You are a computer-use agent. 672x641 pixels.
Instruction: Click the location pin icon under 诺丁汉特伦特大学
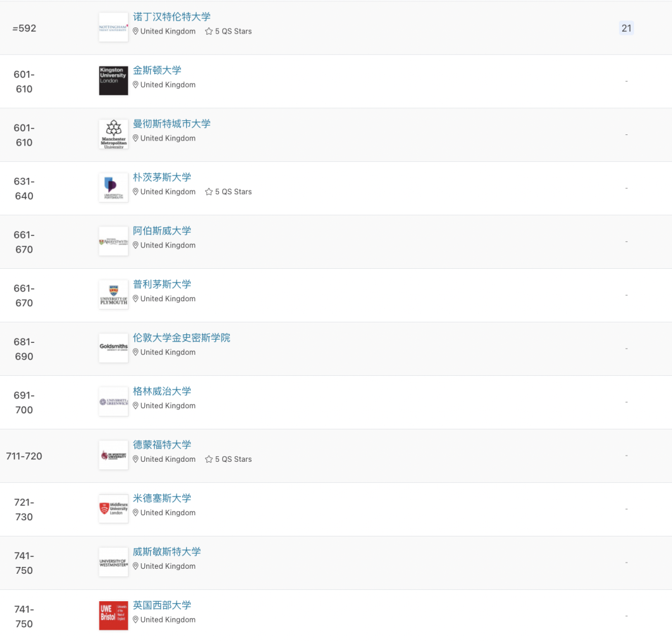pos(136,31)
